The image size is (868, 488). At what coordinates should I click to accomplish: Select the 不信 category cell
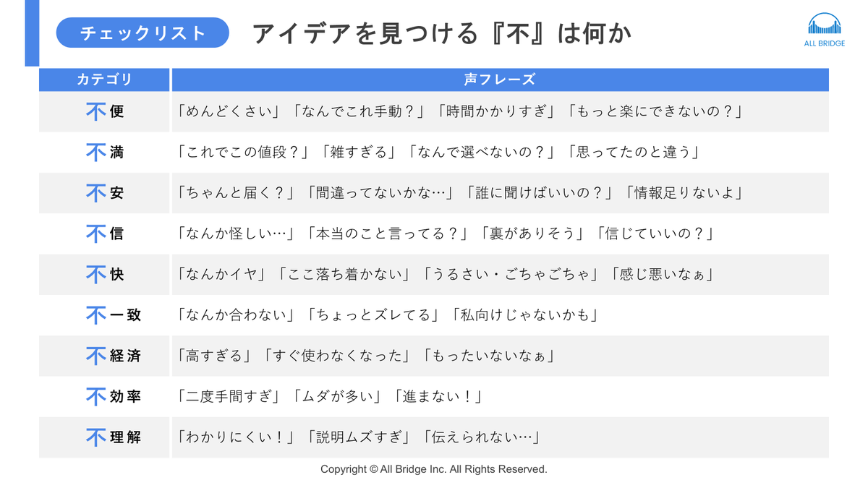104,234
